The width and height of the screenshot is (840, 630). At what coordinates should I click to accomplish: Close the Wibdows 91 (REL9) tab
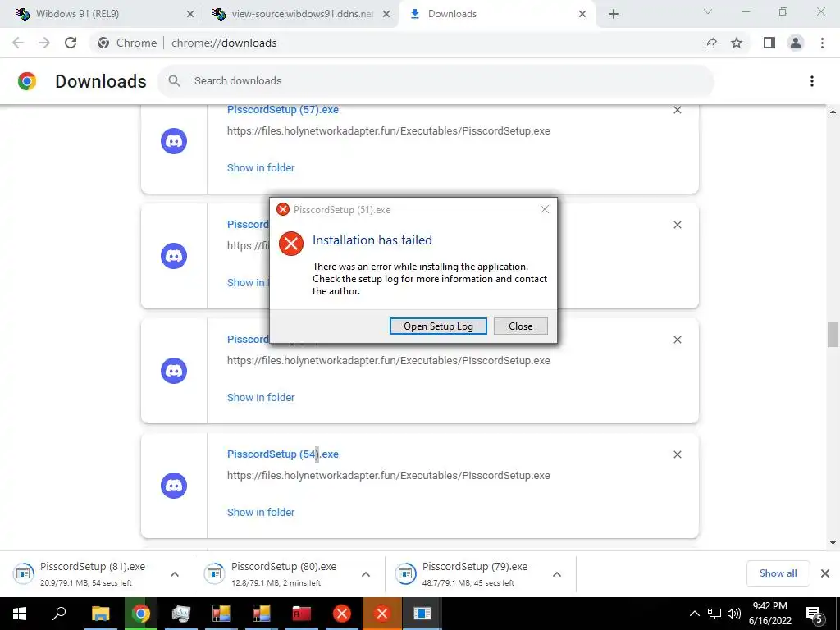(189, 15)
